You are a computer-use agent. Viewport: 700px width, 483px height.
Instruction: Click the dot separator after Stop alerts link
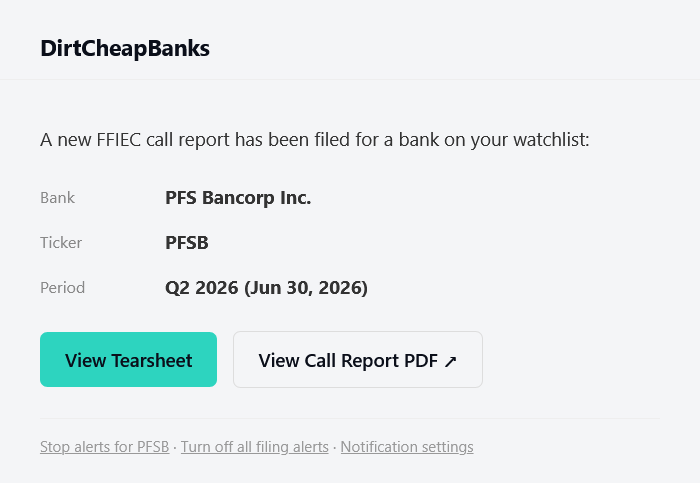(x=175, y=447)
